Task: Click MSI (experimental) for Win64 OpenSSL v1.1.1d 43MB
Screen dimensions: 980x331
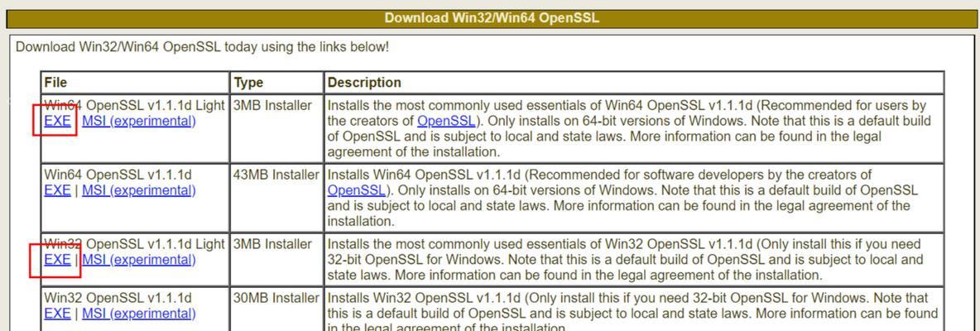Action: (139, 190)
